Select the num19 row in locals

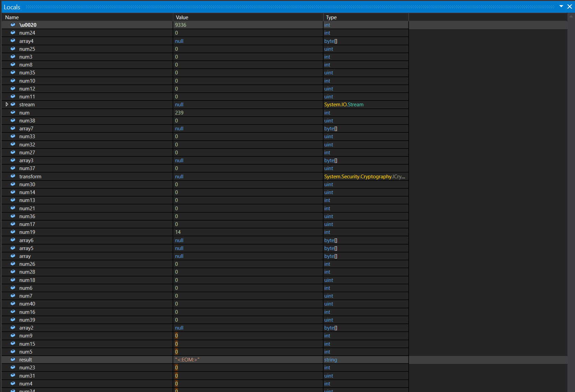[x=27, y=232]
